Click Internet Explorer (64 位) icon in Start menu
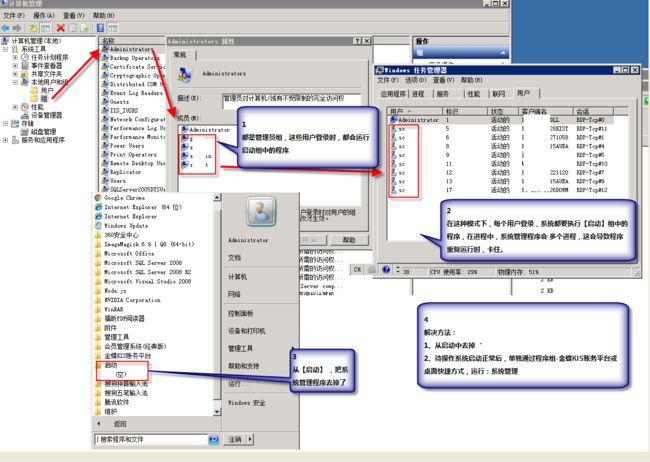This screenshot has height=462, width=650. coord(98,207)
